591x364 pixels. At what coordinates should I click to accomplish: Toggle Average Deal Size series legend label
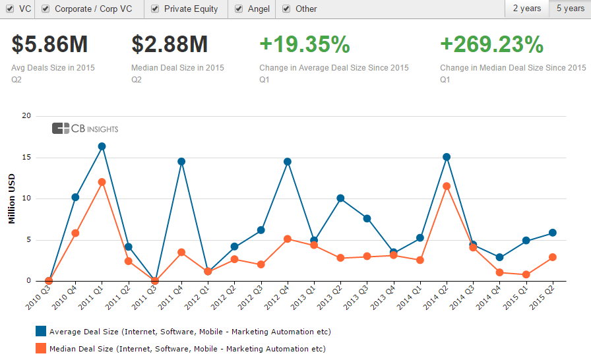click(x=190, y=331)
